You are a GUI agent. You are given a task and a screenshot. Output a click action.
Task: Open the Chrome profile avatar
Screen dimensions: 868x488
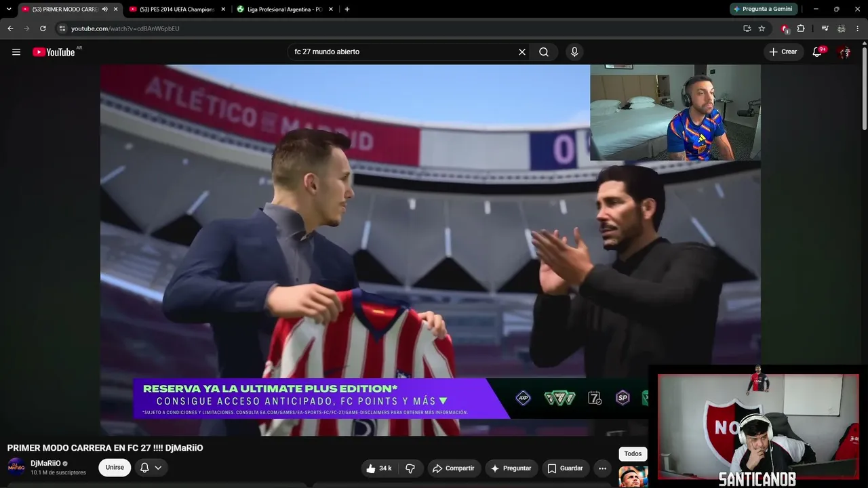[x=841, y=28]
